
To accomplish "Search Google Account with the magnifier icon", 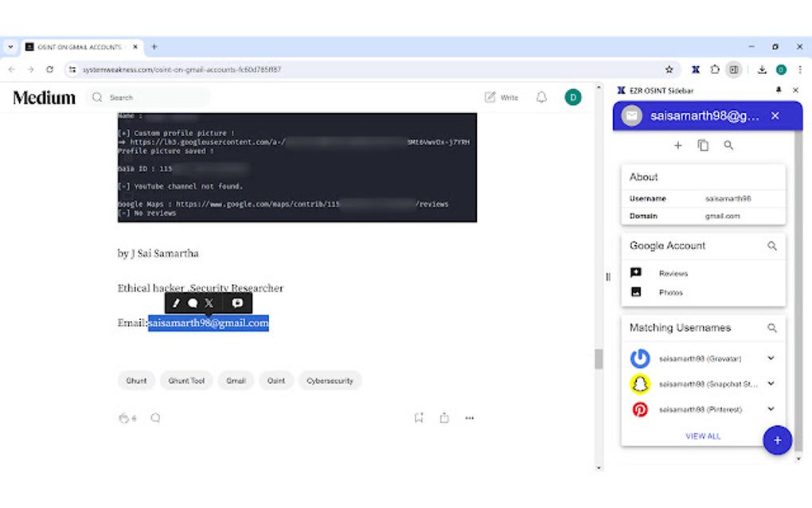I will 771,246.
